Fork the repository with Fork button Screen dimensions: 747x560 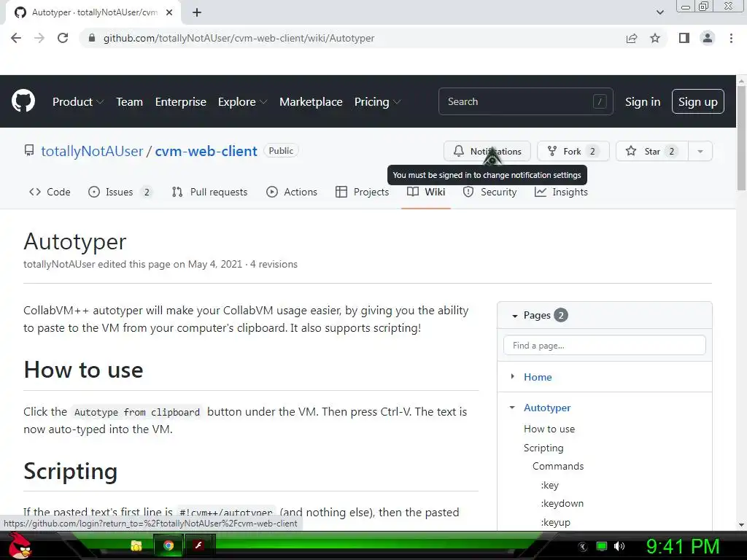pos(573,151)
